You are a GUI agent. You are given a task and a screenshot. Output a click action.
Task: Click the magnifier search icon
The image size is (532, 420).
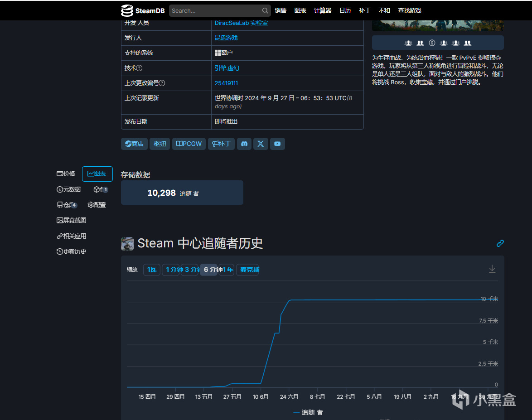[265, 10]
